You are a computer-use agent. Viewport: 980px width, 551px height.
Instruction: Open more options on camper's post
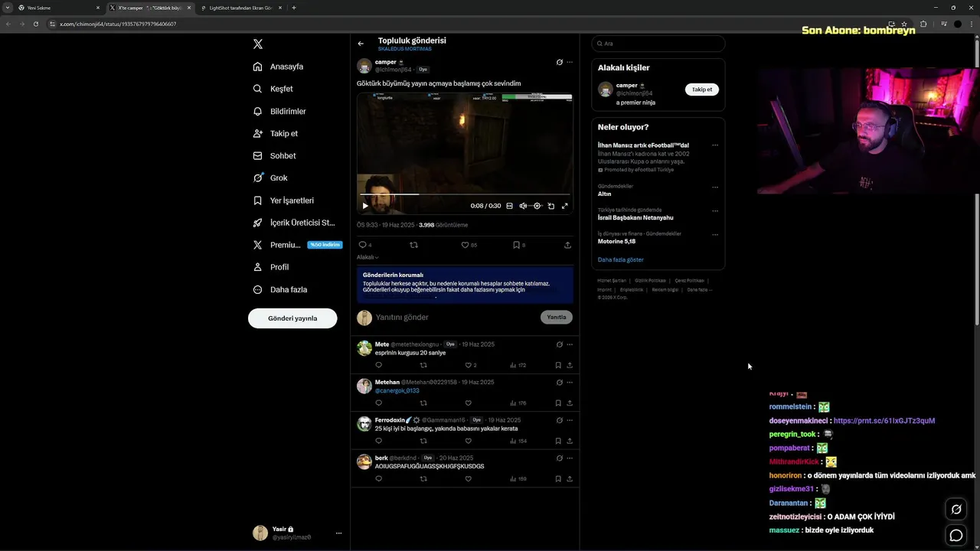(x=570, y=62)
